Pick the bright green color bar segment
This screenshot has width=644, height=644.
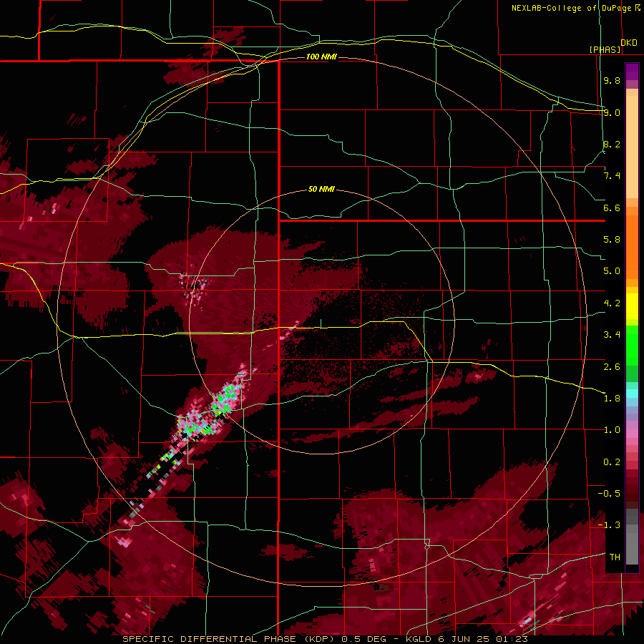click(632, 345)
